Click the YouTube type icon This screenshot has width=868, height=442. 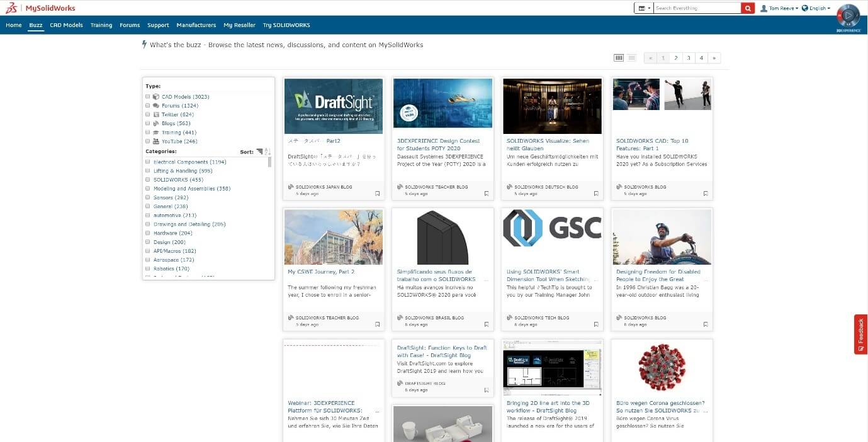click(156, 141)
